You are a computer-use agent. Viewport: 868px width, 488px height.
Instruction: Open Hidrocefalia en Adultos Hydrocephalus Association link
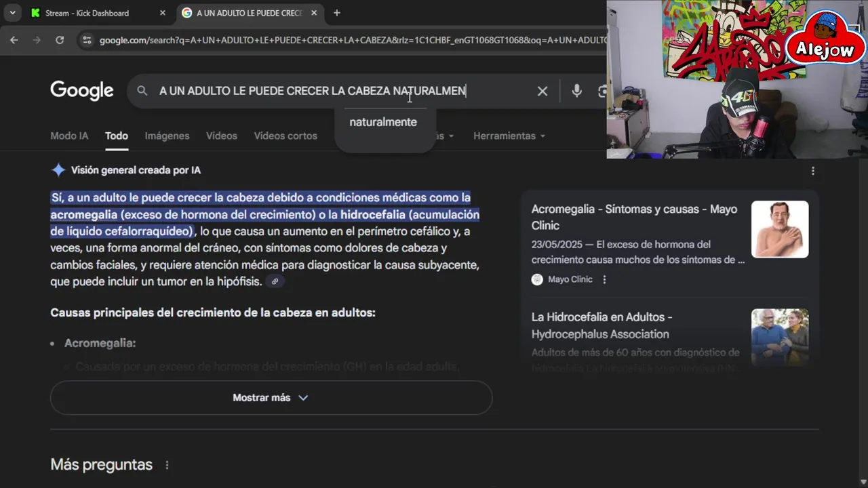tap(601, 325)
